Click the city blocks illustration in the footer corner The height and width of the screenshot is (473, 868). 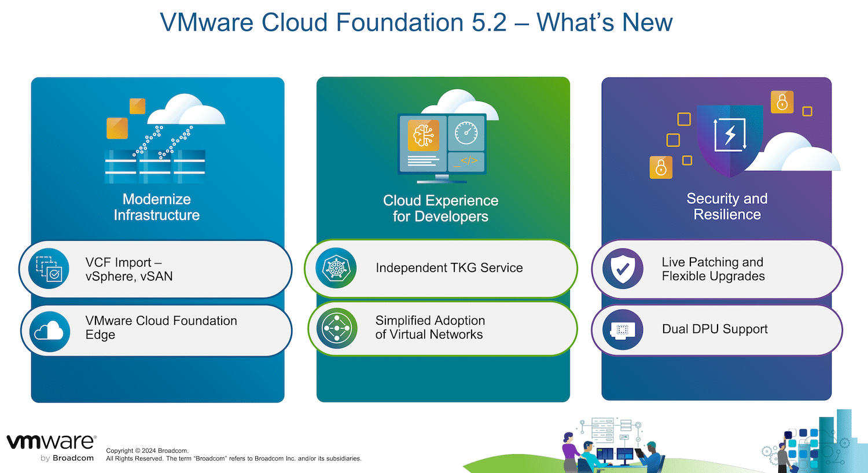pyautogui.click(x=816, y=442)
